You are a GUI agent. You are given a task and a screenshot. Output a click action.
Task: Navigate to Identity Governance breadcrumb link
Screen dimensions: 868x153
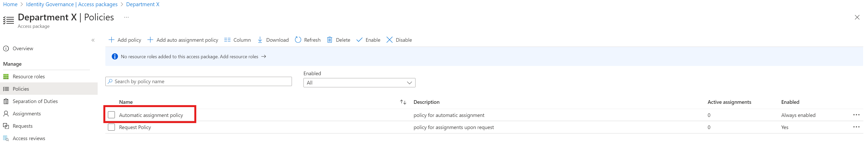[71, 4]
